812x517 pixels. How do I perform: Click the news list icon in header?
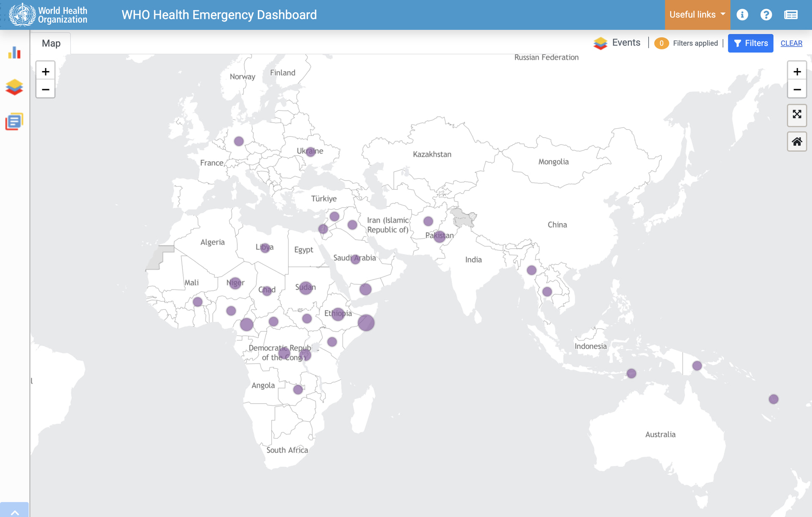pyautogui.click(x=791, y=15)
